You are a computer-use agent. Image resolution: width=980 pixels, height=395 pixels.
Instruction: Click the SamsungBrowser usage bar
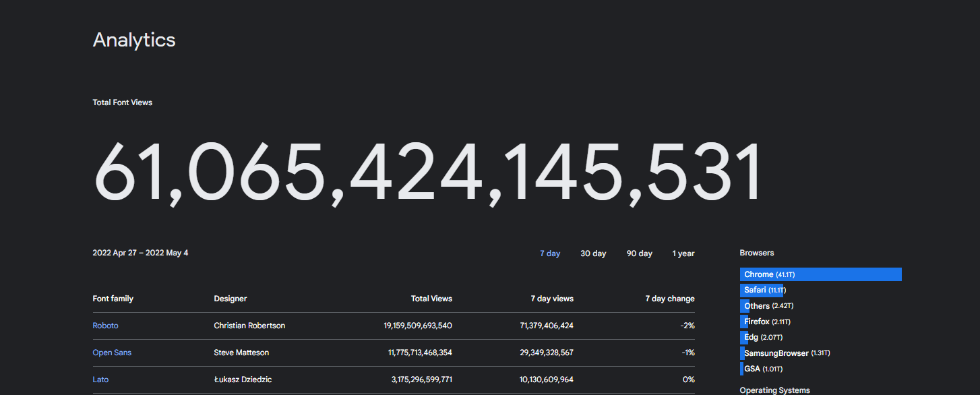[x=743, y=353]
